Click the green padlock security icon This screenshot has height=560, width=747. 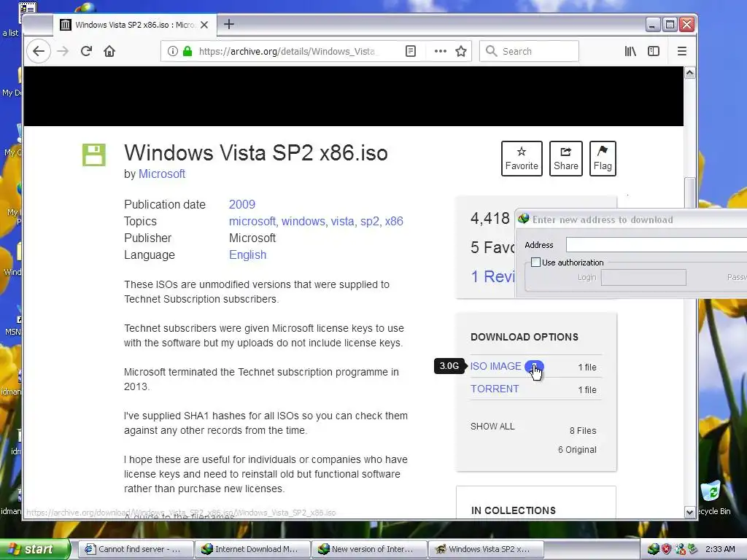(x=187, y=51)
